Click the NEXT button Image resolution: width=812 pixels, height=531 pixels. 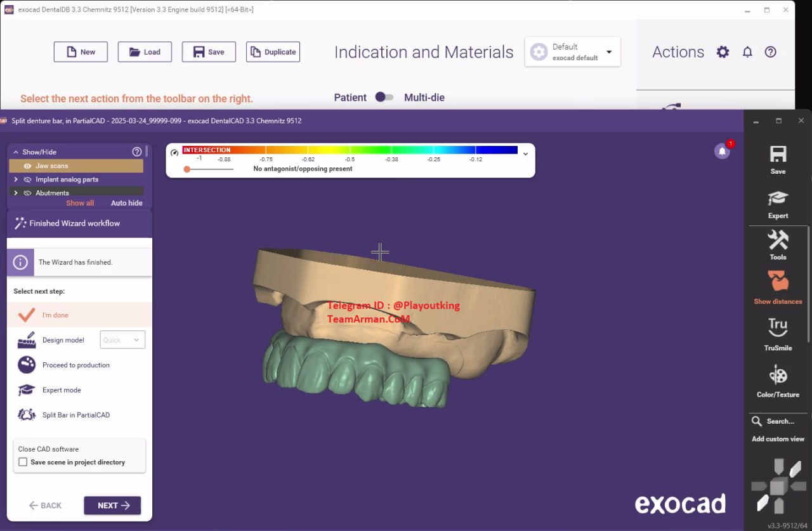[x=112, y=506]
